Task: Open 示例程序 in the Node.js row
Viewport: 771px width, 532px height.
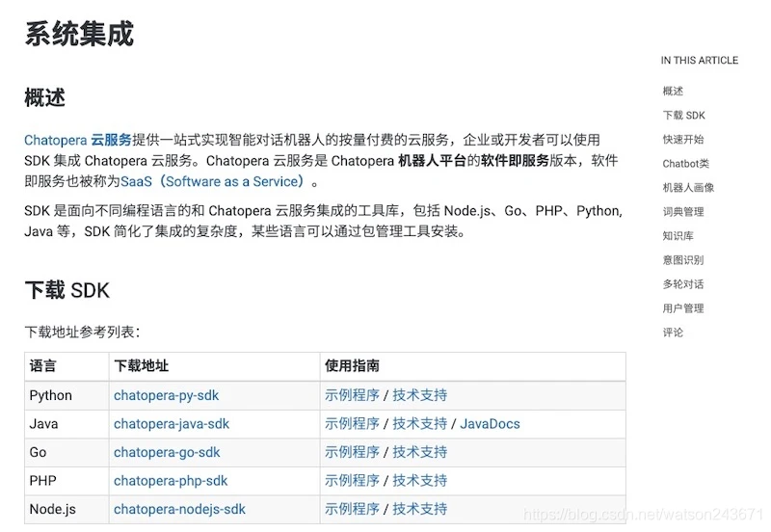Action: [x=352, y=510]
